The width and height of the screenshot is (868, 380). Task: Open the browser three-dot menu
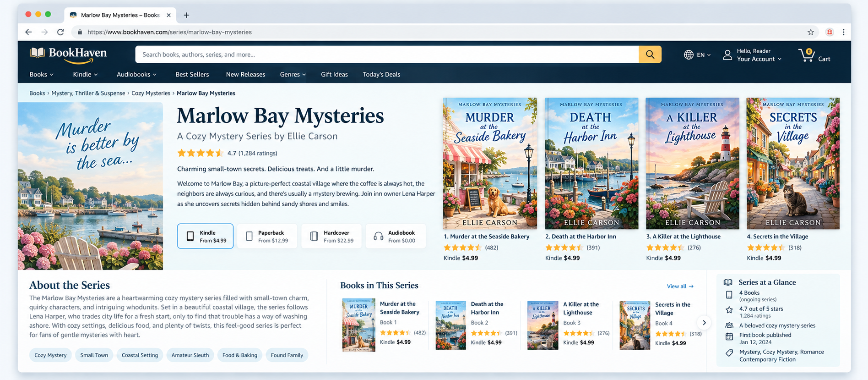pyautogui.click(x=843, y=32)
